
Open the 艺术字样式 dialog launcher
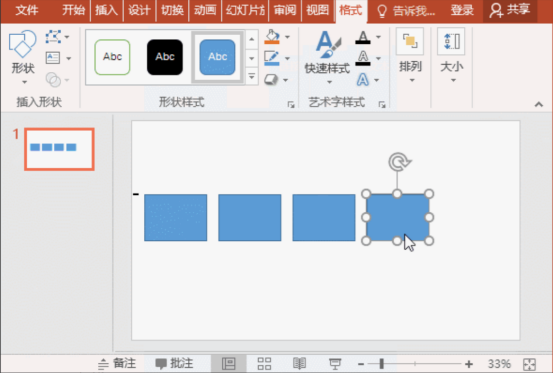pyautogui.click(x=382, y=104)
